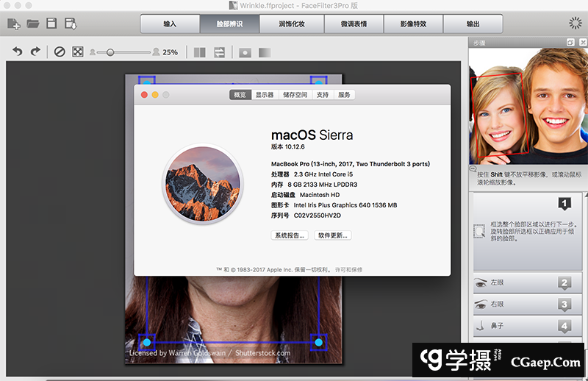Redo the last action
This screenshot has width=588, height=381.
point(35,52)
